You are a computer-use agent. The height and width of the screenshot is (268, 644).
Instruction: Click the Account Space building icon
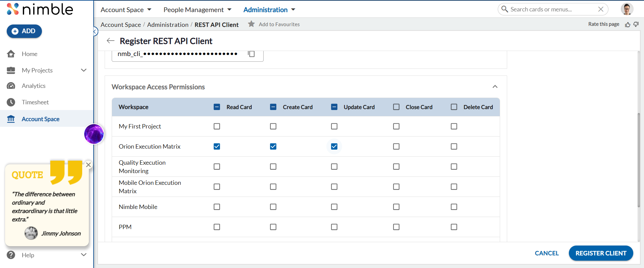(11, 119)
